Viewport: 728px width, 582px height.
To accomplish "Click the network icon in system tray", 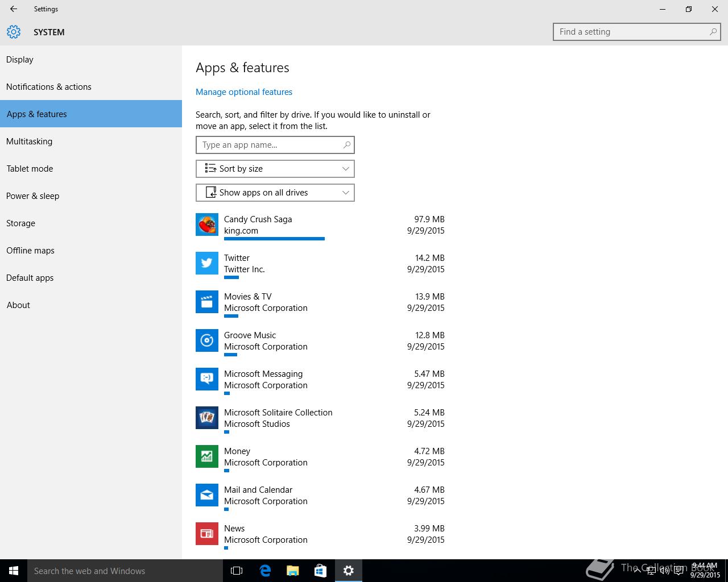I will pyautogui.click(x=651, y=571).
